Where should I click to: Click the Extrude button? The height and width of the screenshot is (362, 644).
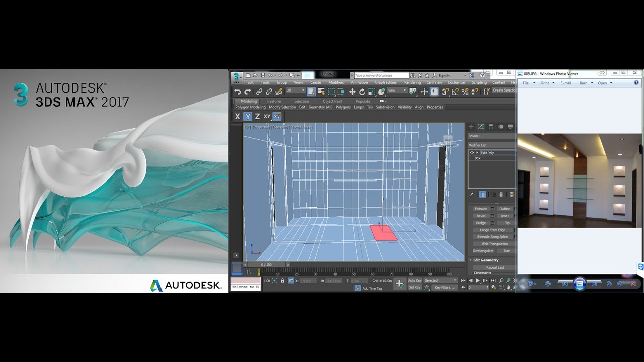coord(481,209)
